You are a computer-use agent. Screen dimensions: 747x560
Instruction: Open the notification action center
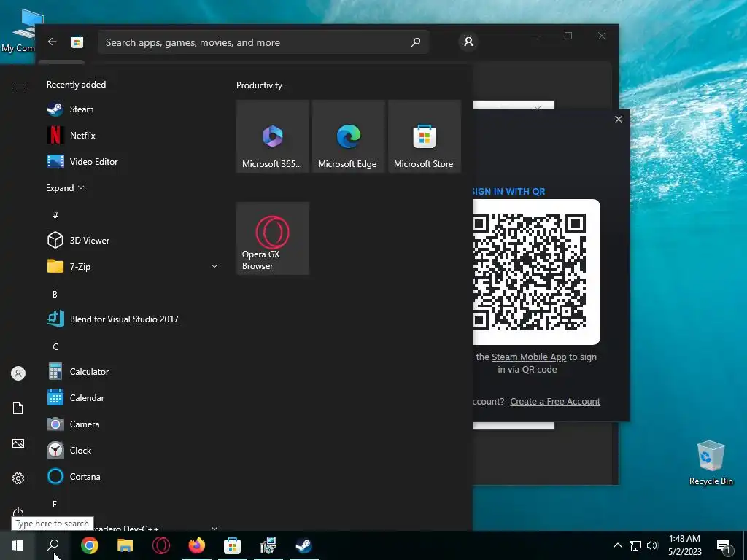724,546
